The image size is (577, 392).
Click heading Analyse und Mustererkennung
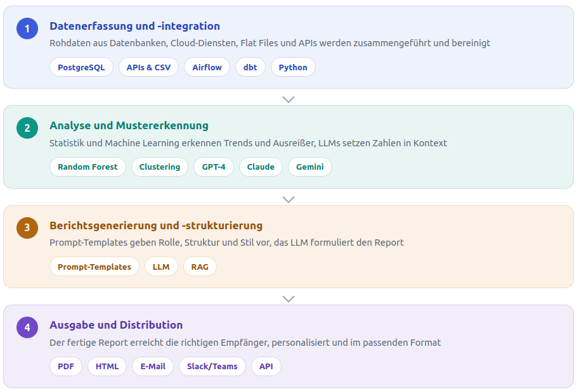click(x=129, y=125)
